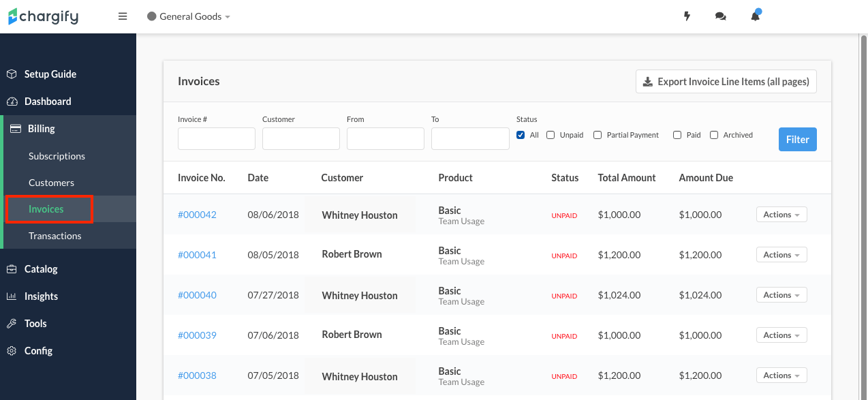Image resolution: width=868 pixels, height=400 pixels.
Task: Click the Config gear icon
Action: [x=12, y=351]
